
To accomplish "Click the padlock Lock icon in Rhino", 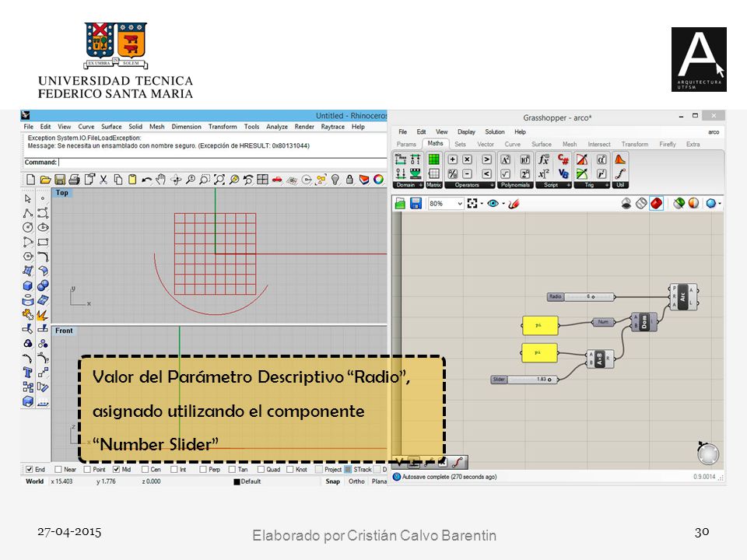I will coord(349,180).
